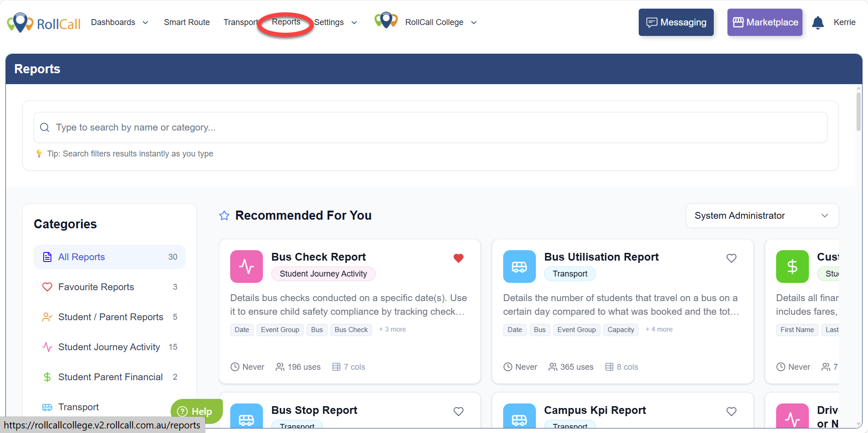Click the First Name column chip

[797, 330]
